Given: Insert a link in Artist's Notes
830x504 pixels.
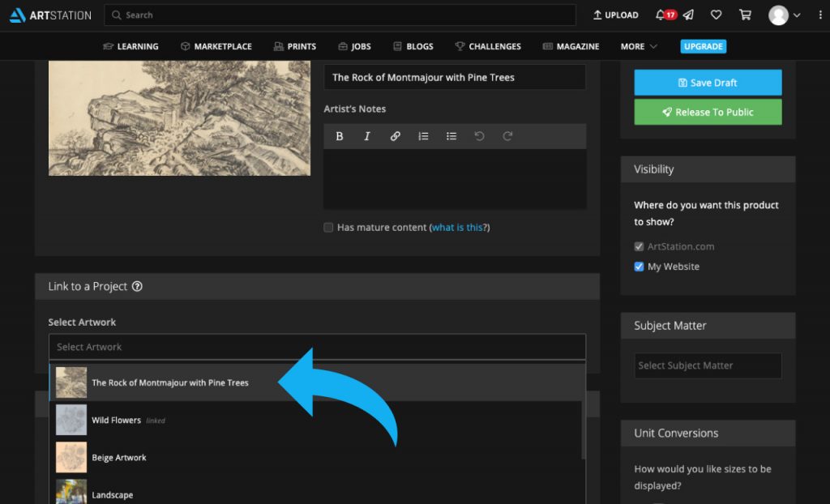Looking at the screenshot, I should pyautogui.click(x=395, y=136).
